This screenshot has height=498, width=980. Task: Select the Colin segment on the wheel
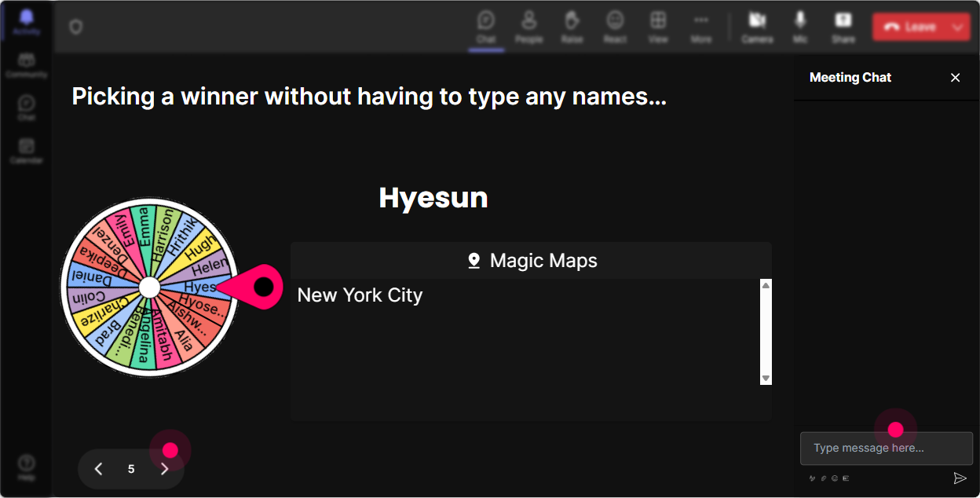[89, 298]
